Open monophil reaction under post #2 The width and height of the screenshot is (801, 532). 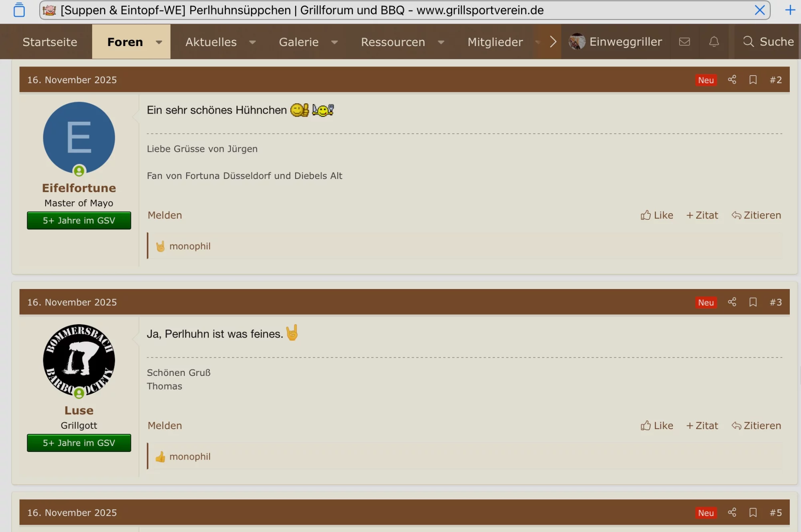(190, 246)
